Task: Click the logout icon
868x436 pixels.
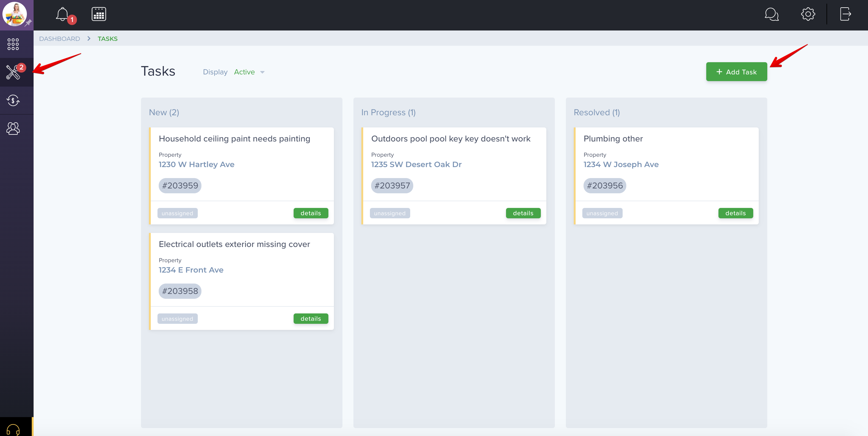Action: pyautogui.click(x=845, y=14)
